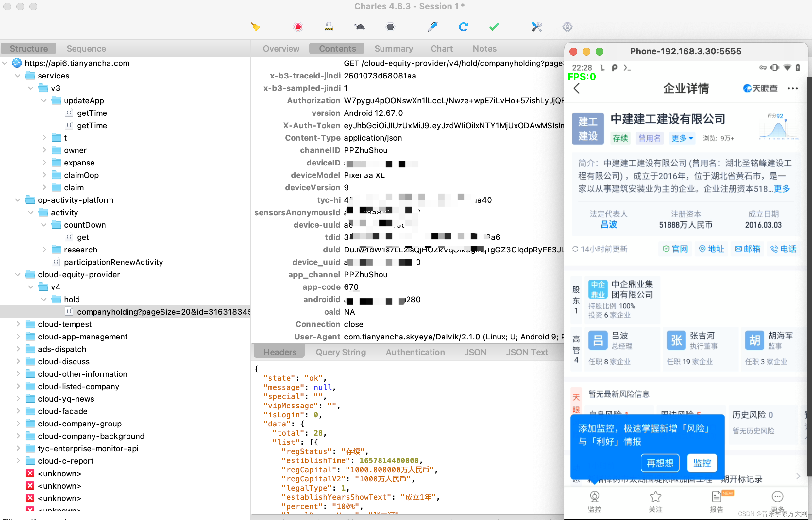Click the 建工建设 company logo
Viewport: 812px width, 520px height.
(x=587, y=129)
